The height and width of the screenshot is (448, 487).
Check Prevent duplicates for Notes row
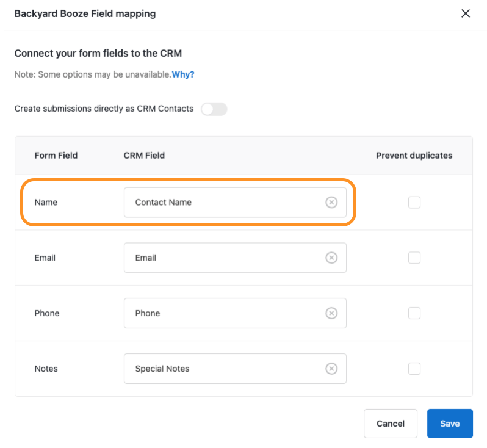(414, 369)
